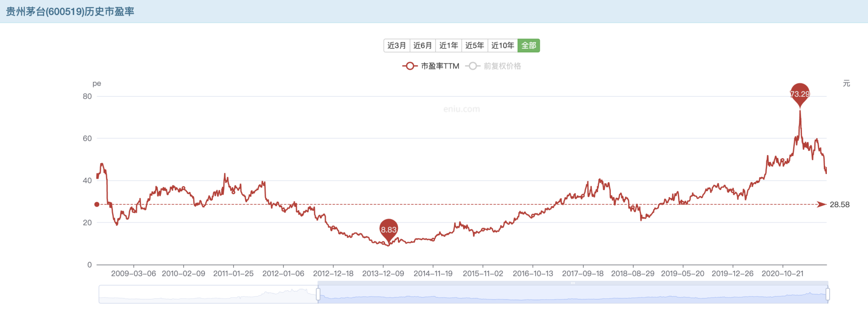
Task: Click the green 全部 range button
Action: pos(528,46)
